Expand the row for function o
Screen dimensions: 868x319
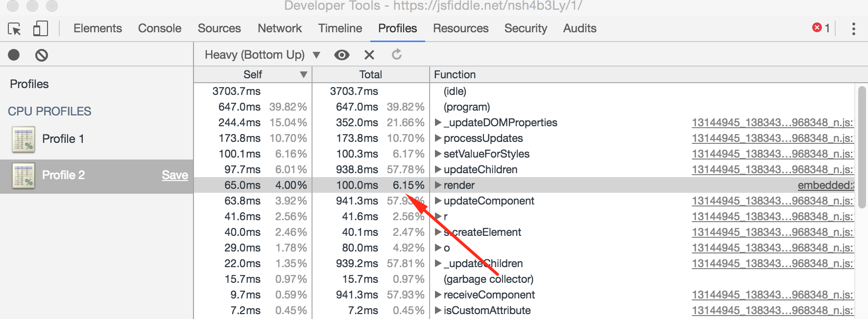(438, 248)
